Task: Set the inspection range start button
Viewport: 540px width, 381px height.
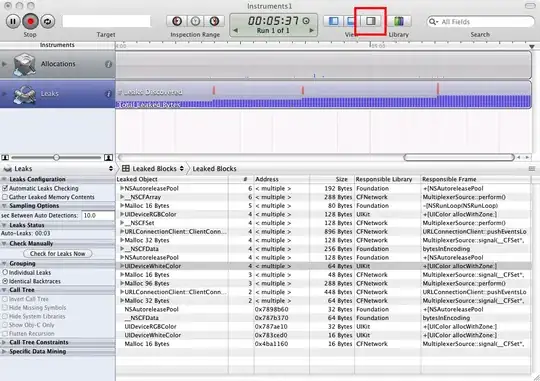Action: (x=177, y=21)
